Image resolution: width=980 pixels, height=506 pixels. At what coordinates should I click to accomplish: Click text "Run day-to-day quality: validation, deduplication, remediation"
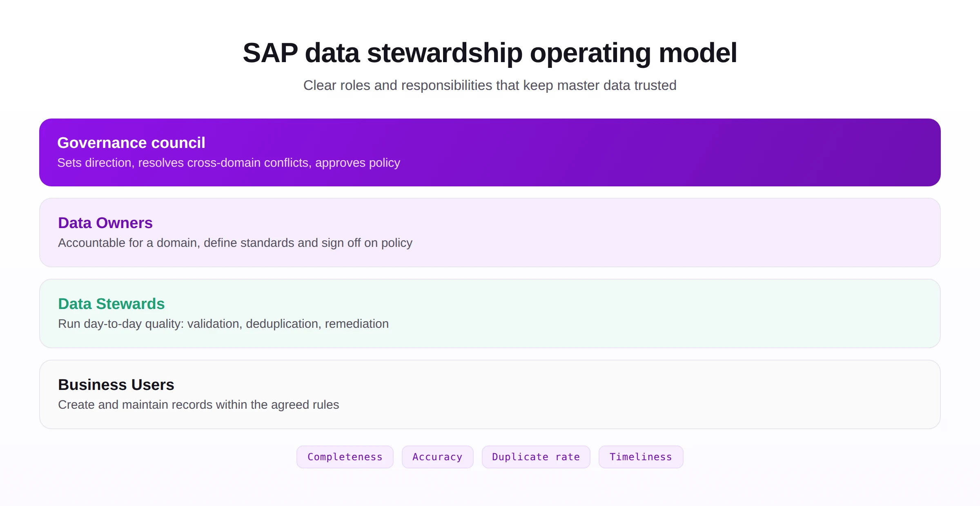click(x=223, y=324)
